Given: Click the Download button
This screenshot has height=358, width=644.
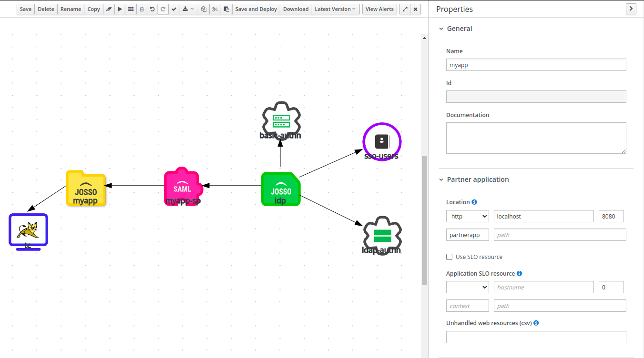Looking at the screenshot, I should (296, 9).
